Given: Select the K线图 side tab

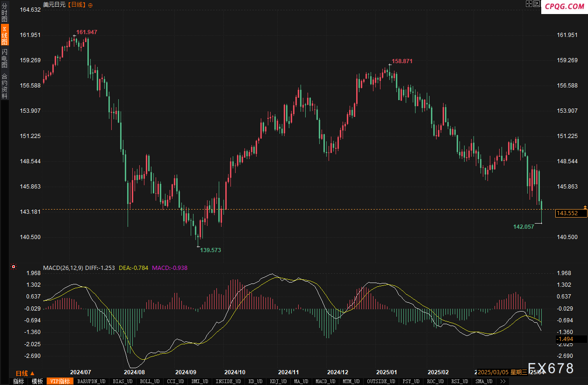Looking at the screenshot, I should (5, 36).
